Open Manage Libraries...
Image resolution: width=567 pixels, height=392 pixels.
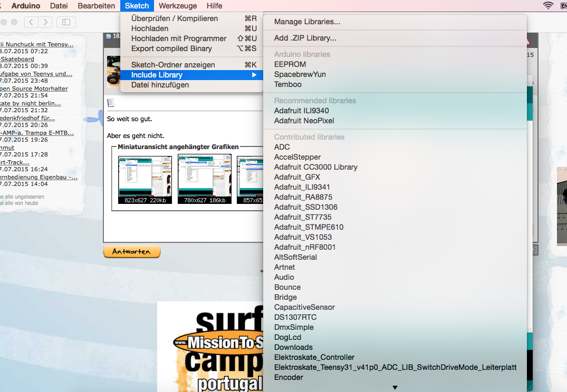(395, 22)
